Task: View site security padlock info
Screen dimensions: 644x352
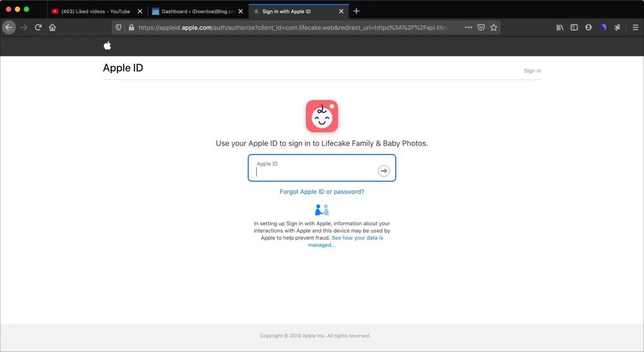Action: [x=131, y=28]
